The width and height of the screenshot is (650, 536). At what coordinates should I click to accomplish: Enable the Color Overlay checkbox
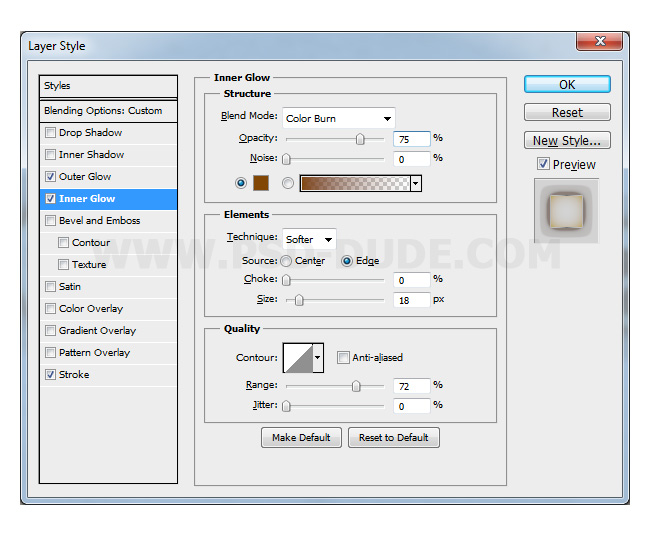tap(50, 308)
